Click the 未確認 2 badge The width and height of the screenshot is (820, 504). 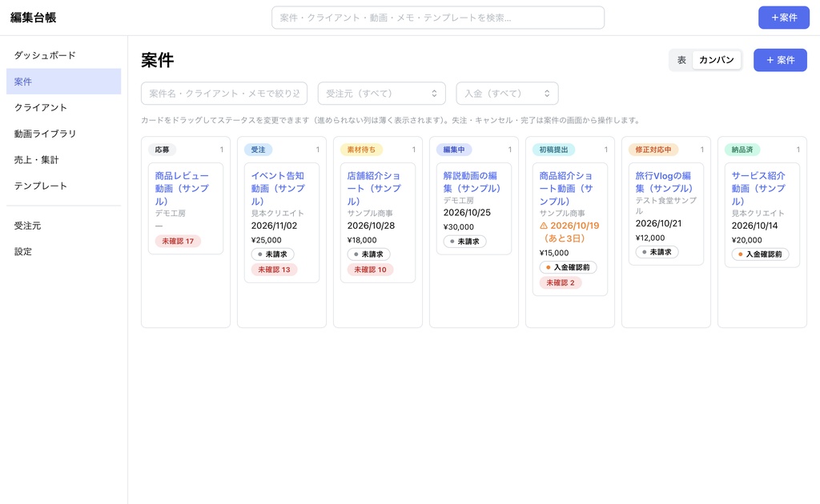561,282
